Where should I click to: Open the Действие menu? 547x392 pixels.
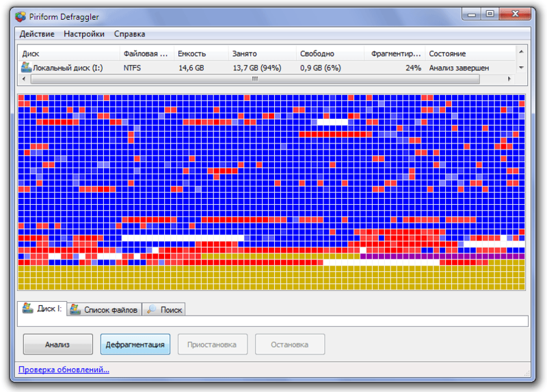pos(37,33)
